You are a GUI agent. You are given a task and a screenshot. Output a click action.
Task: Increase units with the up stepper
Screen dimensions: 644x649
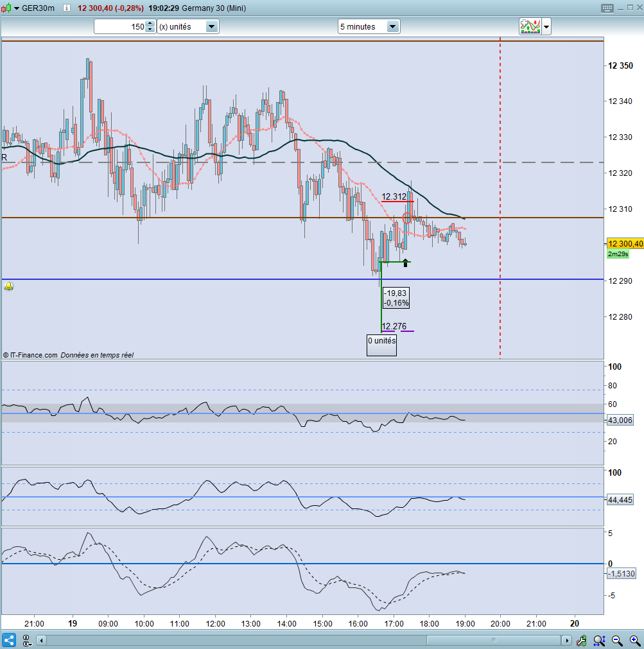click(150, 24)
